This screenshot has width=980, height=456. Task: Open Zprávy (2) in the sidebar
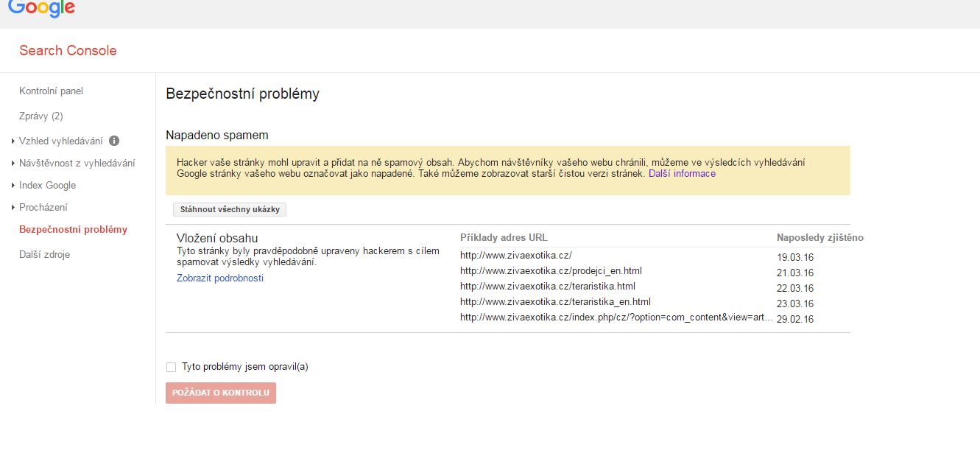click(x=41, y=116)
